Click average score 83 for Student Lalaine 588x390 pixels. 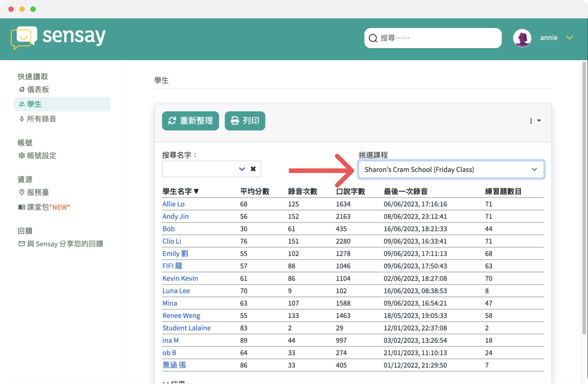click(244, 328)
